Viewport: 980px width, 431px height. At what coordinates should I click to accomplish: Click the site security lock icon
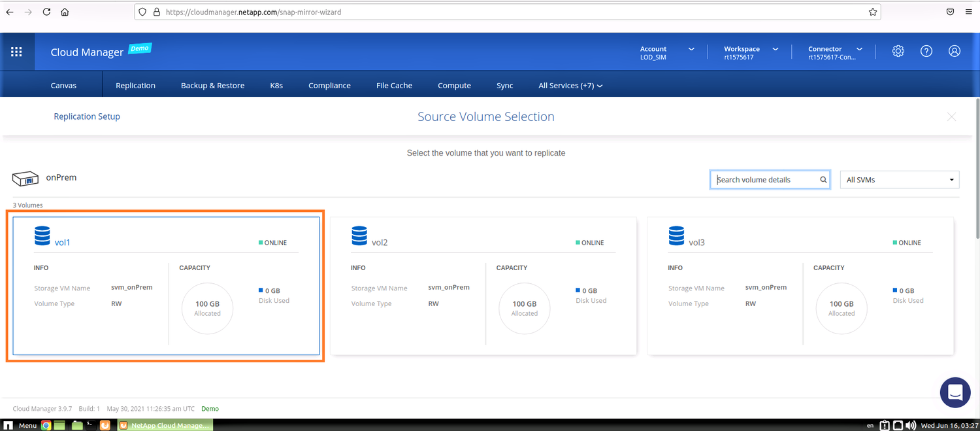tap(156, 12)
